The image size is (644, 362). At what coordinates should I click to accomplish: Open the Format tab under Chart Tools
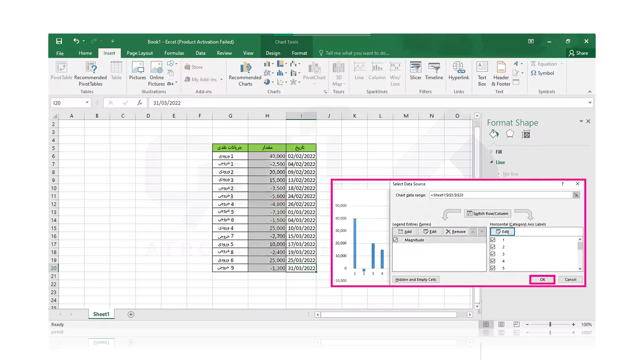tap(299, 53)
